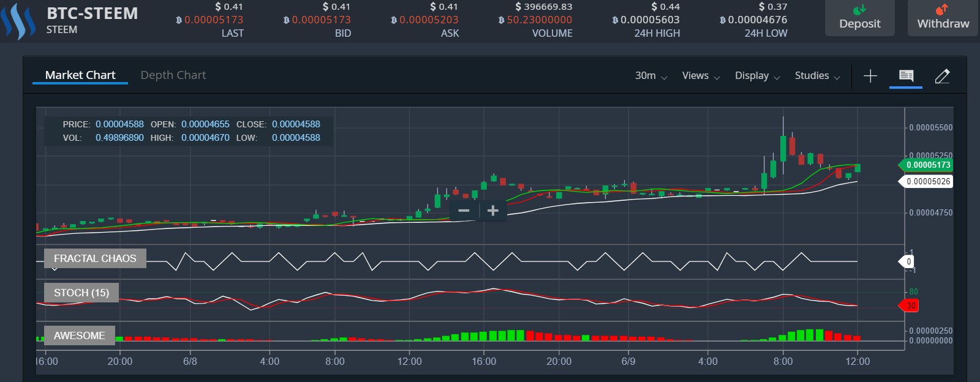Select the FRACTAL CHAOS study label
Image resolution: width=980 pixels, height=382 pixels.
tap(95, 258)
